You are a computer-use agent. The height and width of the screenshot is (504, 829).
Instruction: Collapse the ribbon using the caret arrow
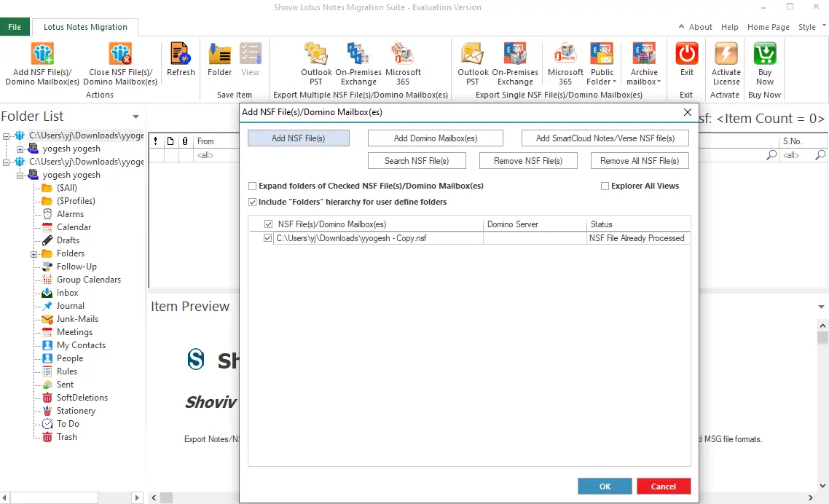tap(681, 26)
